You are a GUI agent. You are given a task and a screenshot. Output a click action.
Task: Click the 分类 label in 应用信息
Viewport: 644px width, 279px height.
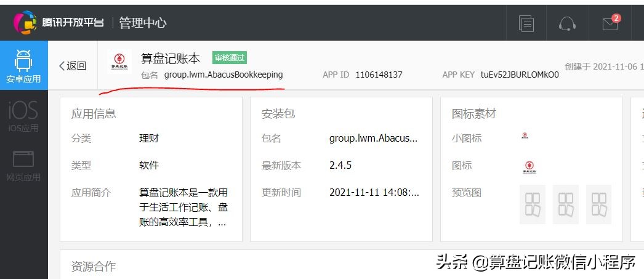click(x=81, y=139)
